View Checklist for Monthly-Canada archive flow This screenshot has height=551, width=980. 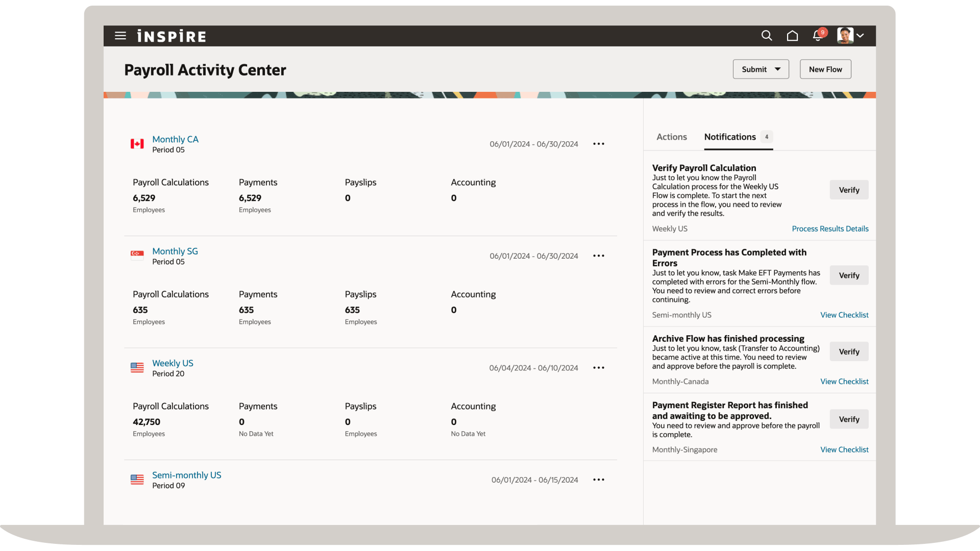844,381
